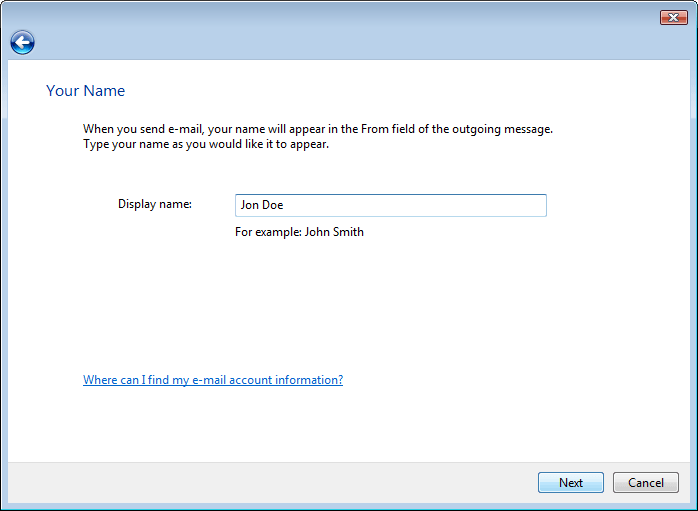Click the "For example: John Smith" hint

[x=299, y=232]
